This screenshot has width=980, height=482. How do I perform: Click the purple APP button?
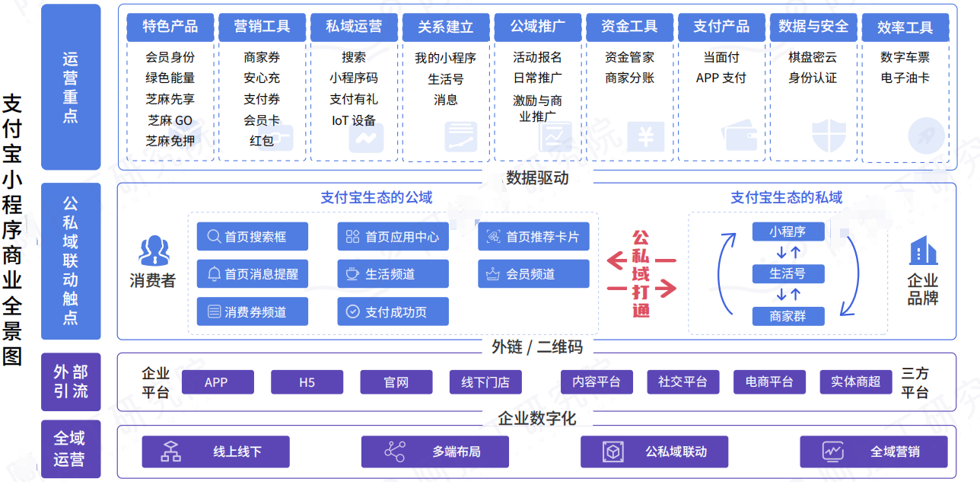coord(217,382)
